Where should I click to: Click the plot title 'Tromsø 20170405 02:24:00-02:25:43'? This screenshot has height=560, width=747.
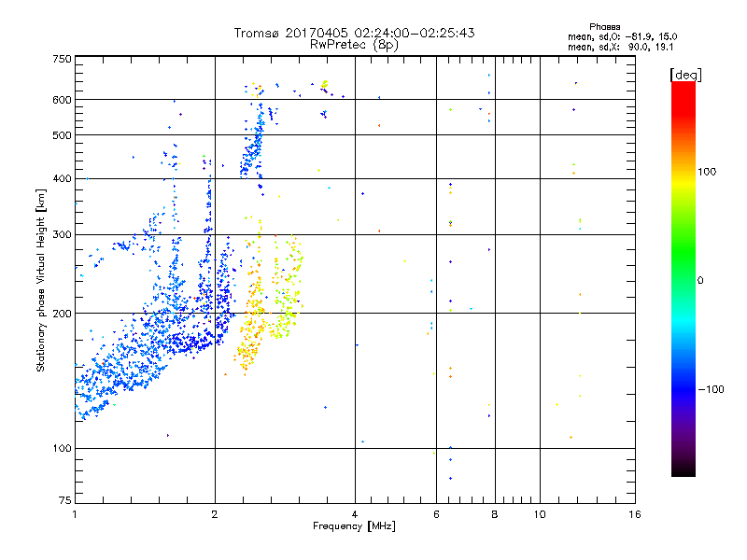(354, 33)
